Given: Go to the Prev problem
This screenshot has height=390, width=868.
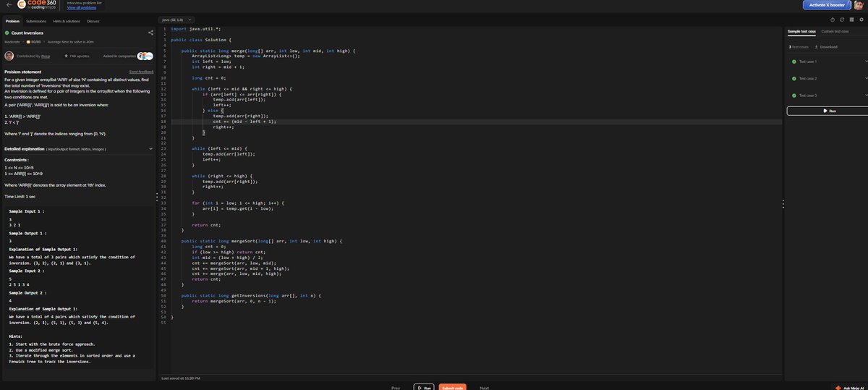Looking at the screenshot, I should pos(396,388).
